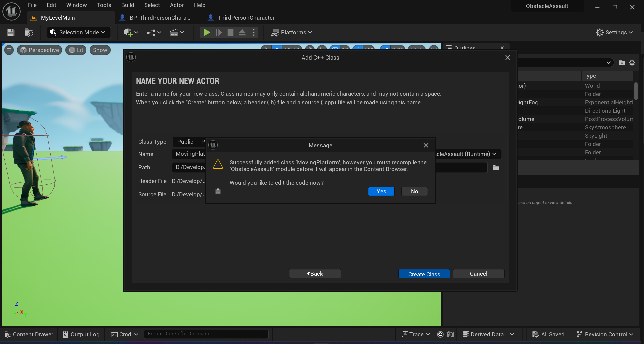
Task: Click the Back button
Action: (x=315, y=274)
